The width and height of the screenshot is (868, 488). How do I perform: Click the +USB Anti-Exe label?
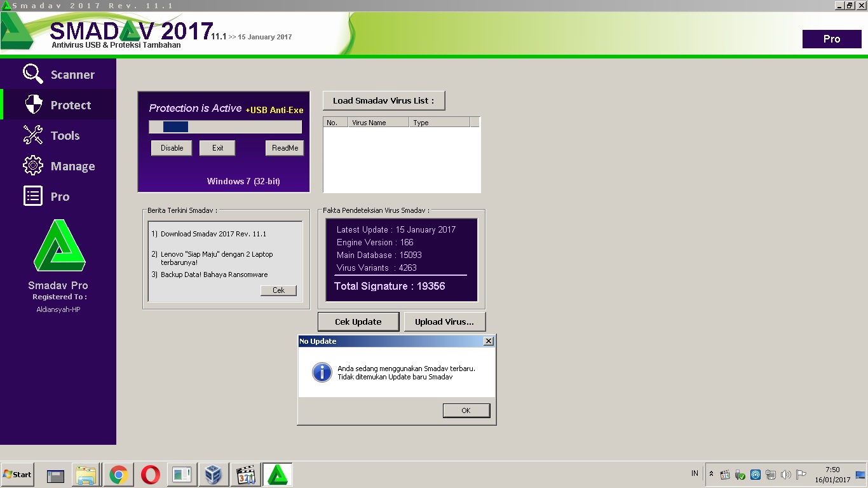(x=275, y=110)
